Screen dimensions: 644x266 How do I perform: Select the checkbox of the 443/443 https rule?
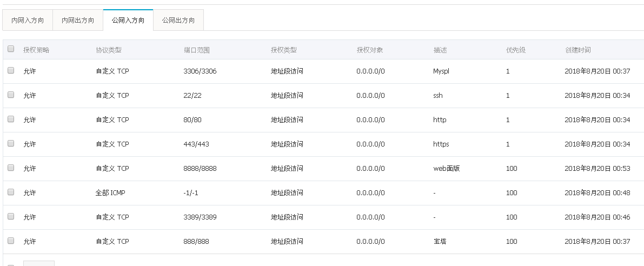tap(11, 143)
